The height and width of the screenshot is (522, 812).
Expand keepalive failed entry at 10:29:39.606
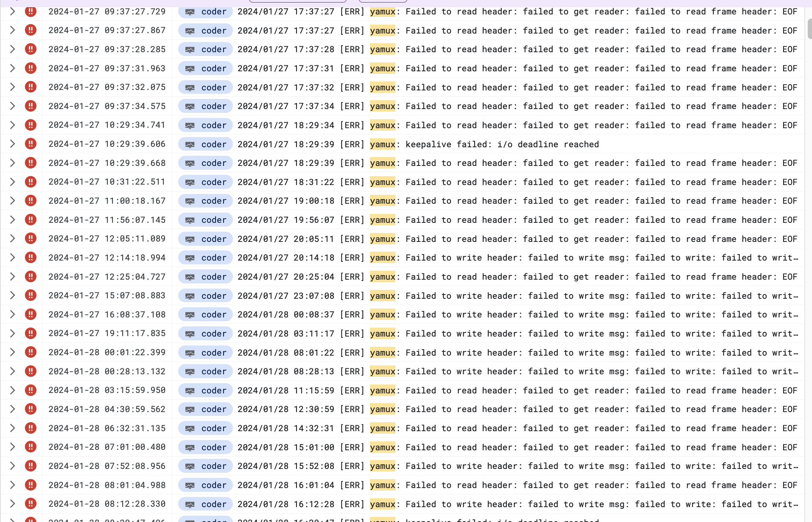[x=12, y=144]
